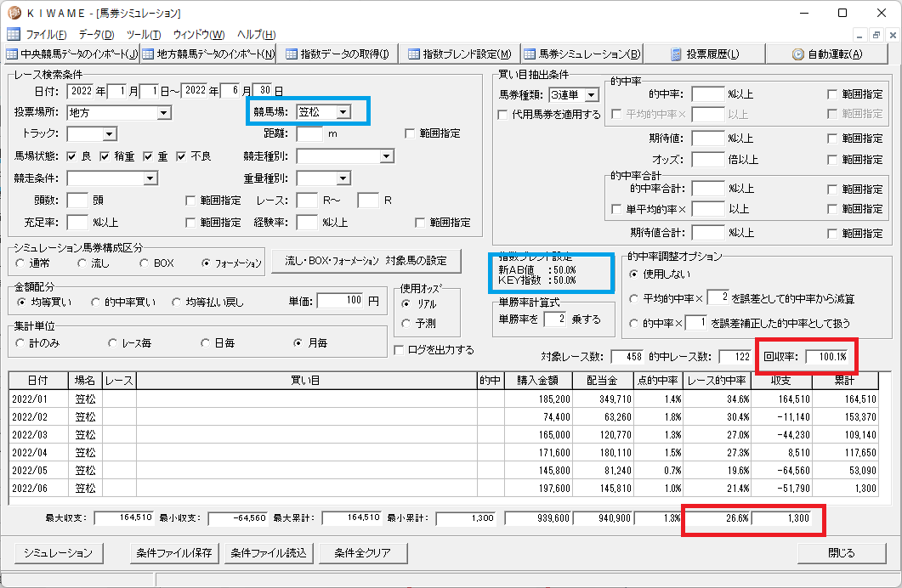Viewport: 902px width, 588px height.
Task: Select 予測 odds radio button
Action: click(x=406, y=324)
